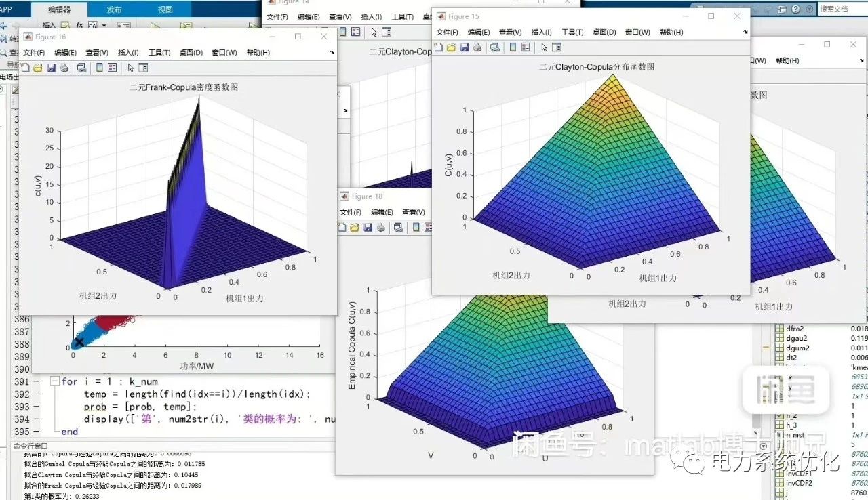Open 文件(F) menu in Figure 18

click(x=351, y=212)
